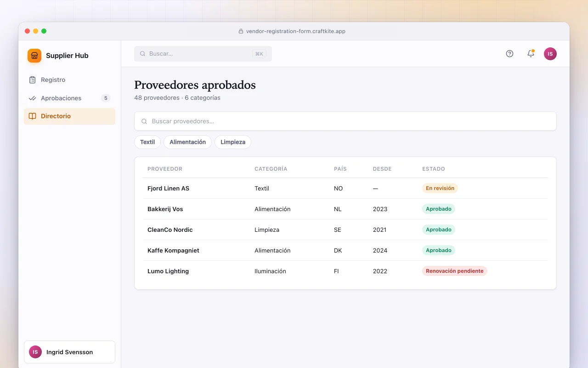588x368 pixels.
Task: Click the ⌘K shortcut hint
Action: [259, 54]
